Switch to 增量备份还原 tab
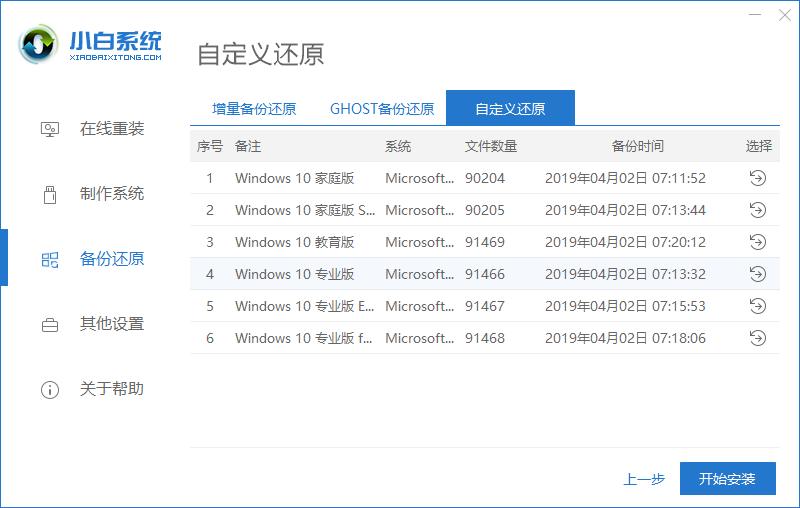 click(x=254, y=109)
